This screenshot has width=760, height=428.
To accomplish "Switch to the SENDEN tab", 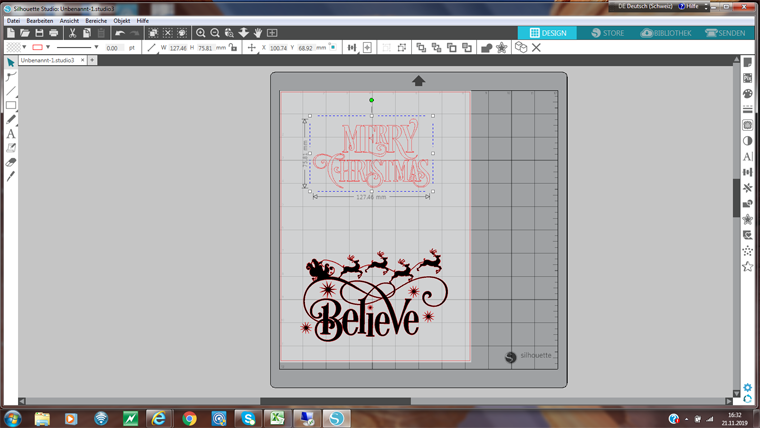I will point(725,33).
